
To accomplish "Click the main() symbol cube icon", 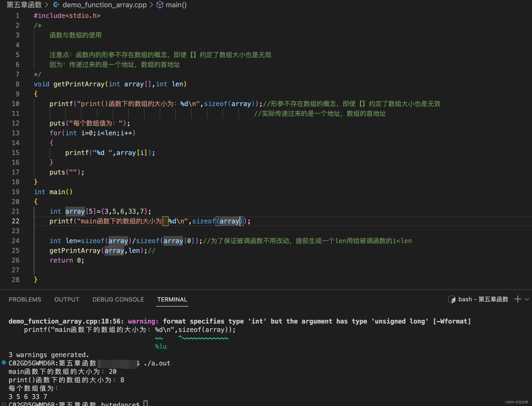I will (x=160, y=5).
